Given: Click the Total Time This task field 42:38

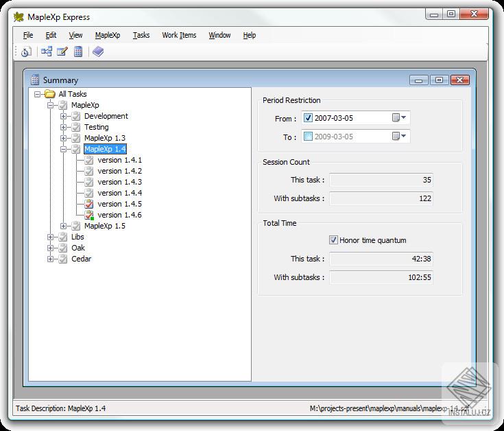Looking at the screenshot, I should pos(381,259).
